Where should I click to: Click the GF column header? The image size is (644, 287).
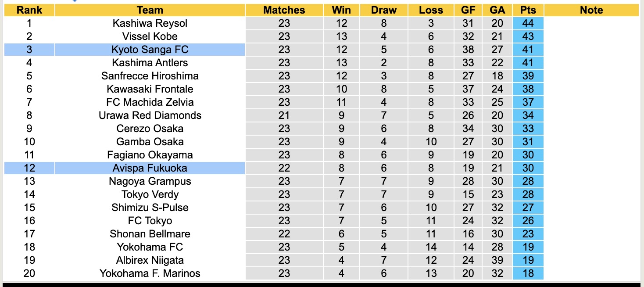pyautogui.click(x=468, y=10)
